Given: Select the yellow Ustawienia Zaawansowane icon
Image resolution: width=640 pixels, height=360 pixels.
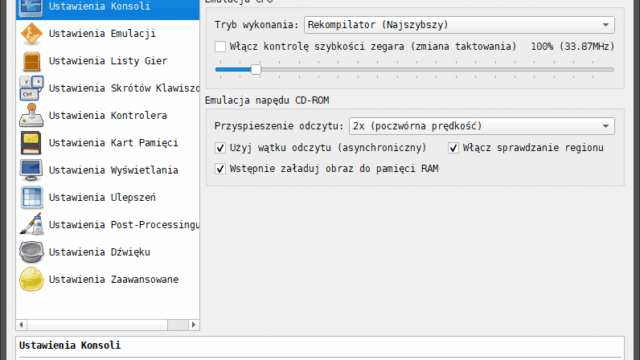Looking at the screenshot, I should (x=31, y=279).
